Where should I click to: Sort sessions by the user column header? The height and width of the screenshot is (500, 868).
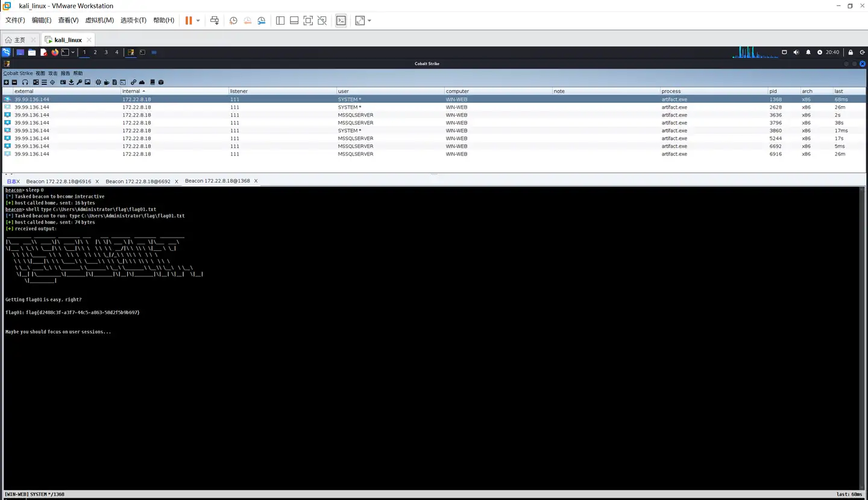click(x=391, y=91)
